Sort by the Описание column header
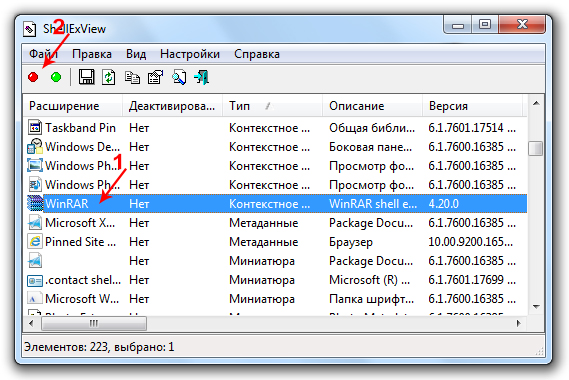 (372, 106)
